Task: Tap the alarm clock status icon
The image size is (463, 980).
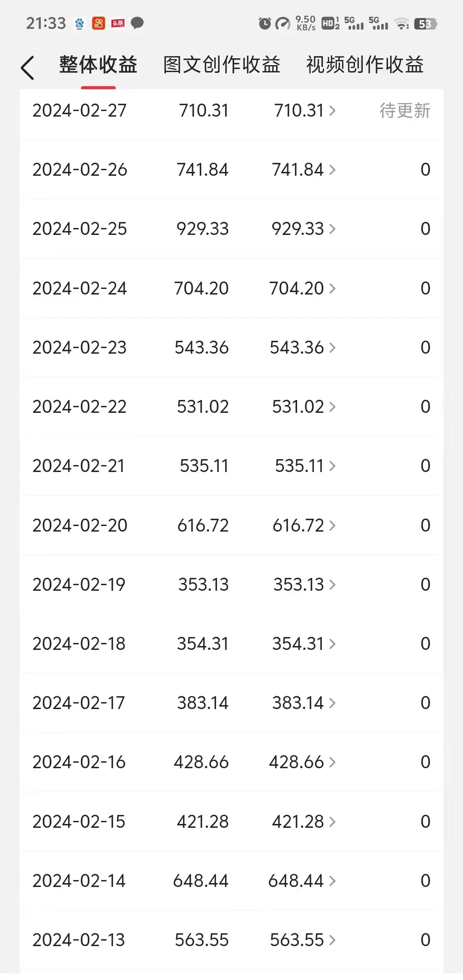Action: point(265,24)
